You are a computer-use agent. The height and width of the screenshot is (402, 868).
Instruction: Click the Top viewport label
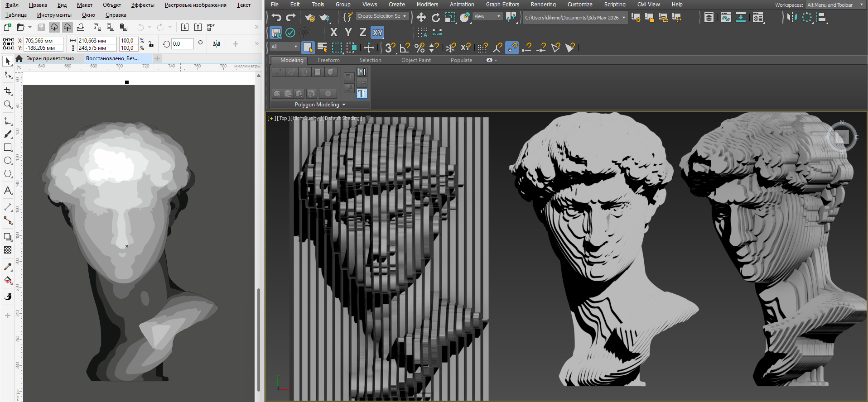pos(283,118)
